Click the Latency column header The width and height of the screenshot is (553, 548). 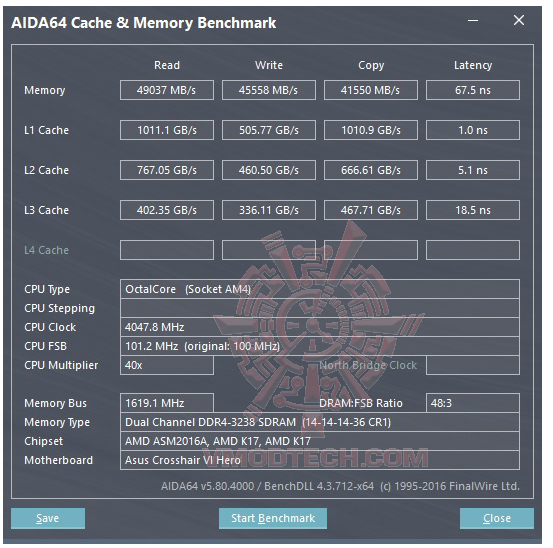tap(473, 66)
